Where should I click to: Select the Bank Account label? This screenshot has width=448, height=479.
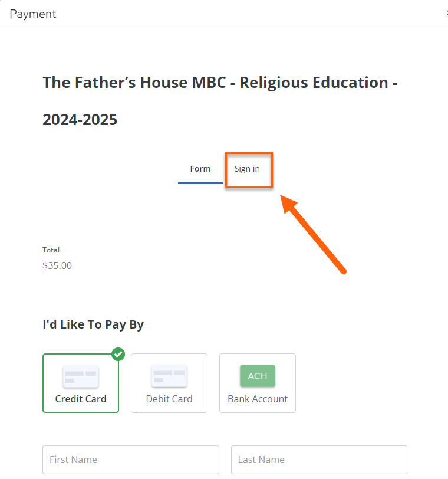(x=258, y=399)
